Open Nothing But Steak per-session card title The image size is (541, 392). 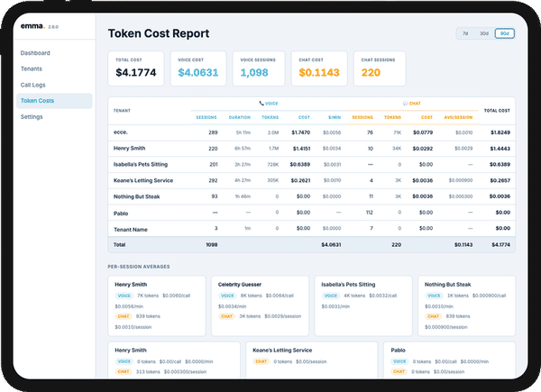pos(447,285)
